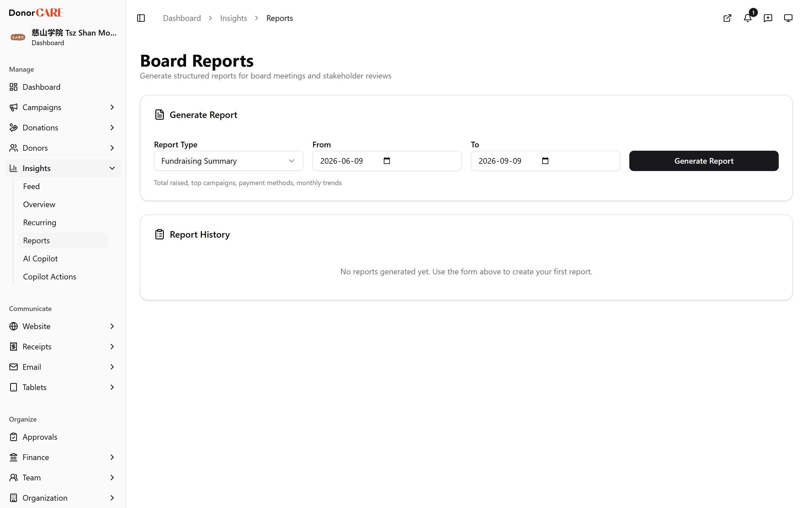Image resolution: width=812 pixels, height=508 pixels.
Task: Expand the Donors menu chevron
Action: (x=112, y=148)
